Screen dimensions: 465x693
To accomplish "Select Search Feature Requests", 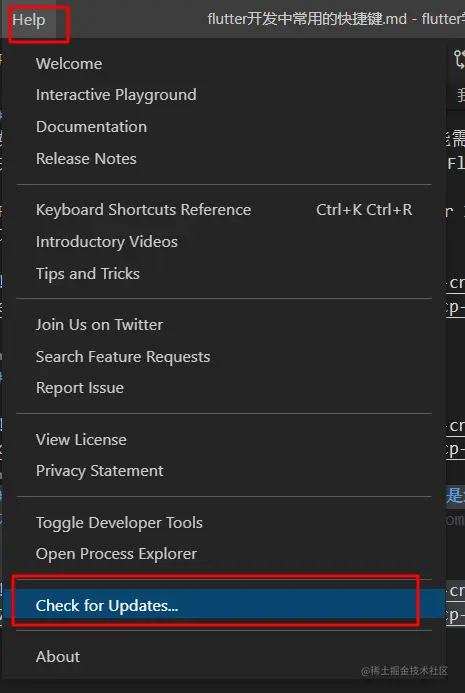I will (x=224, y=357).
